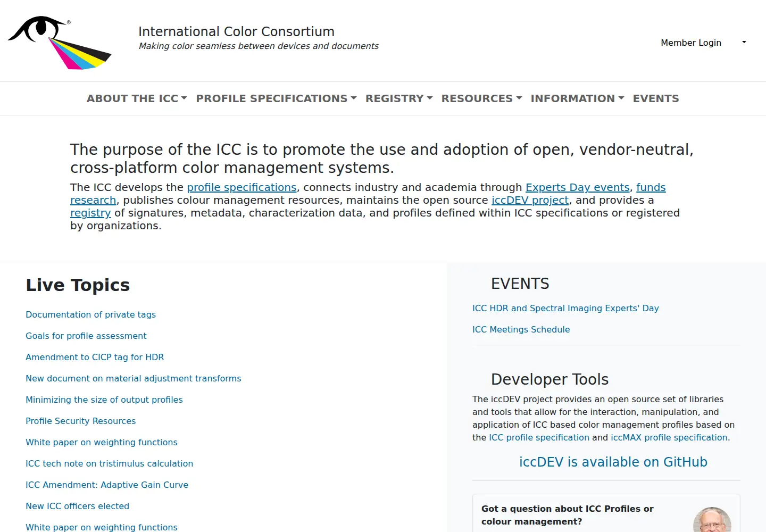Screen dimensions: 766x532
Task: Open the REGISTRY dropdown
Action: 399,98
